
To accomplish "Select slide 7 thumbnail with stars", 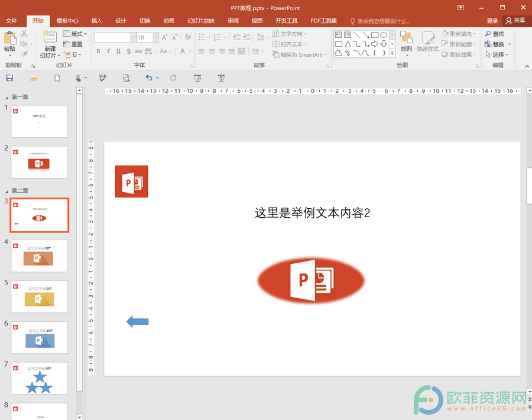I will point(40,378).
